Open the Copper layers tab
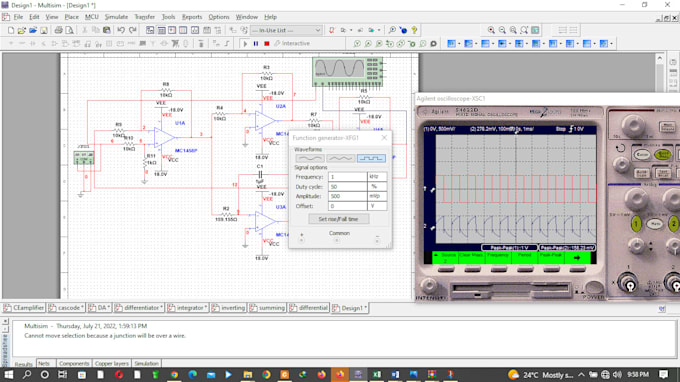680x382 pixels. pos(111,363)
